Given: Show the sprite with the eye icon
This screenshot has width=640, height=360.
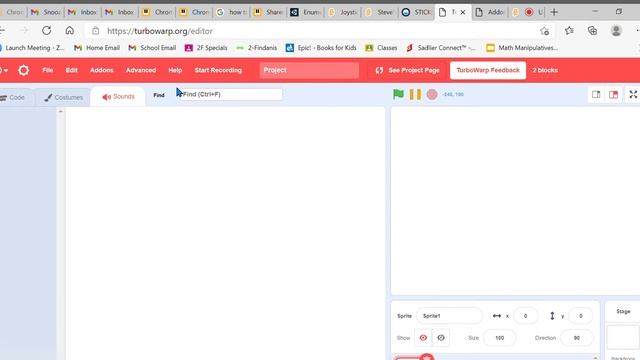Looking at the screenshot, I should coord(423,338).
